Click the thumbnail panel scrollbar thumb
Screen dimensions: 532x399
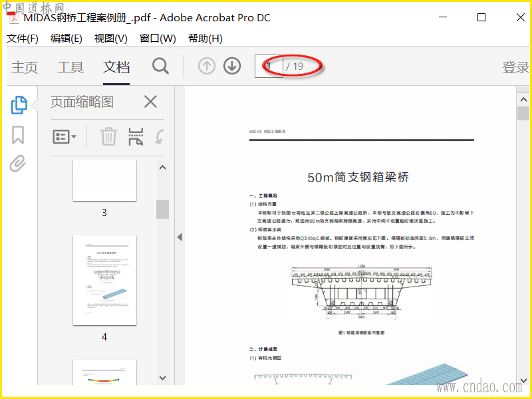click(x=162, y=209)
